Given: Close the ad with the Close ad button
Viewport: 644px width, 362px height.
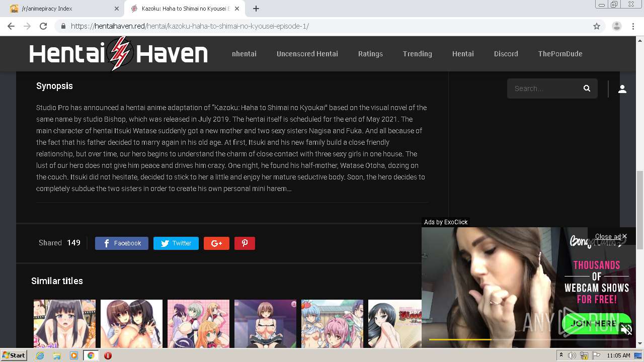Looking at the screenshot, I should click(611, 236).
